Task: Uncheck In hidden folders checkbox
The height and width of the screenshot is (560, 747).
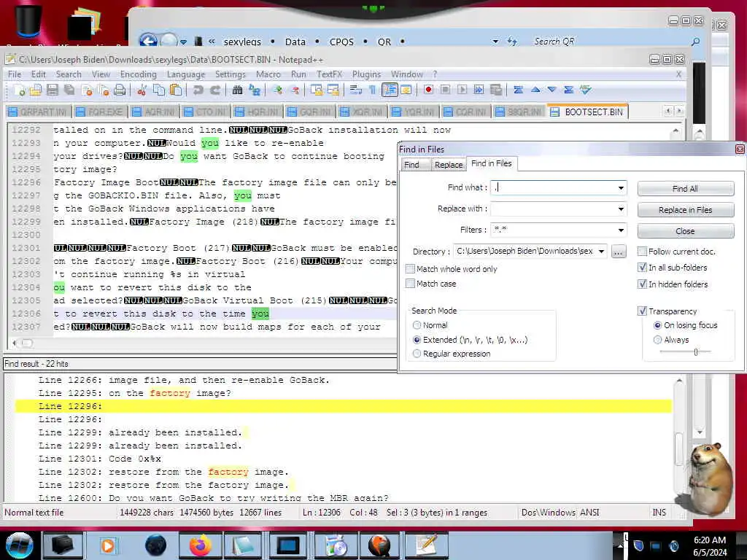Action: click(x=642, y=284)
